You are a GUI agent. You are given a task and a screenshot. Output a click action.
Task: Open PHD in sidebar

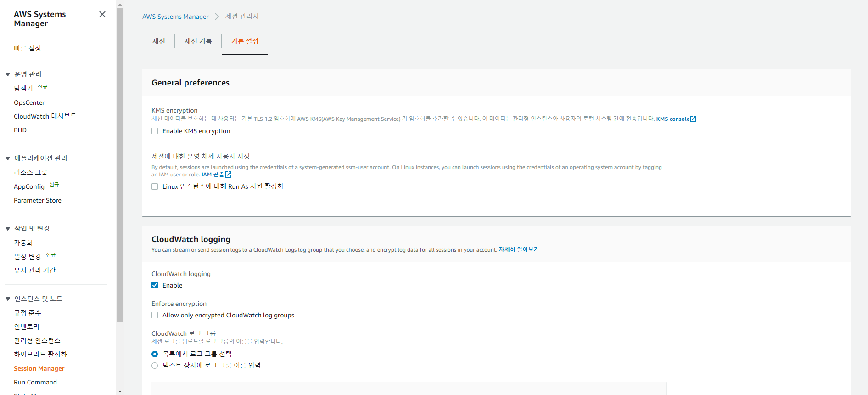tap(20, 130)
